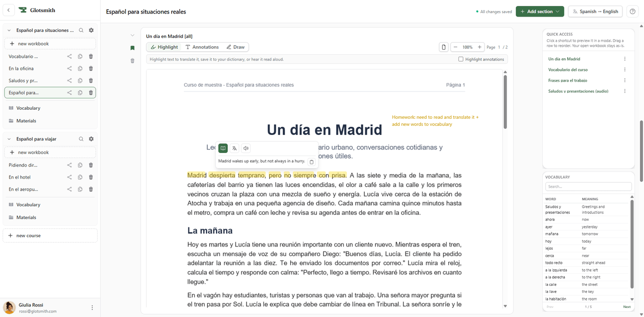Screen dimensions: 644x317
Task: Zoom out with the minus button
Action: pos(455,47)
